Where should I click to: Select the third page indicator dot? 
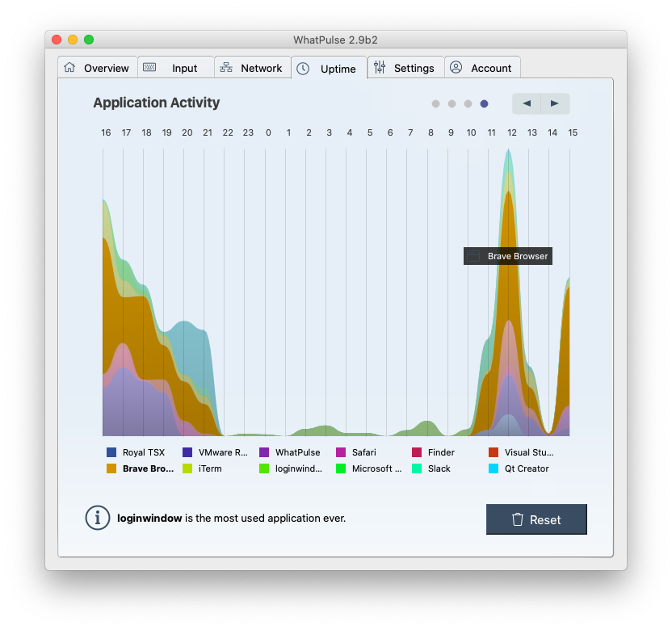click(468, 103)
